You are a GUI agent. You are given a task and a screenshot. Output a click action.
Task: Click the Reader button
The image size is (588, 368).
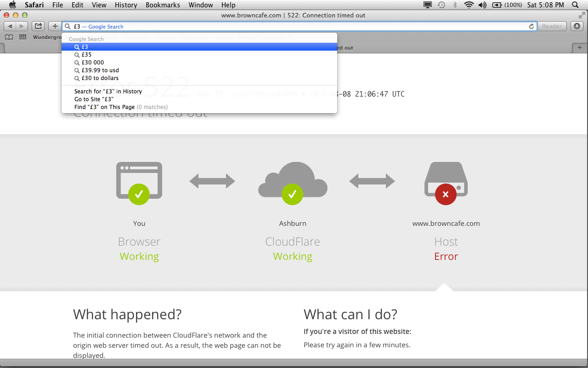pos(552,26)
